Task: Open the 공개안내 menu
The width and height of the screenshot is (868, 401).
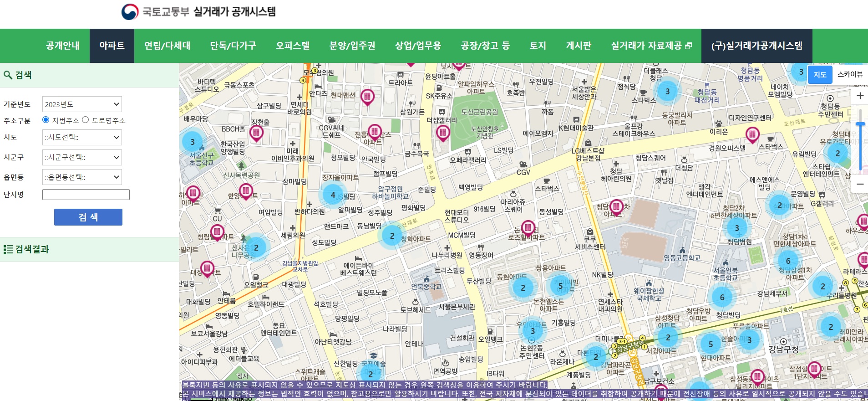Action: pyautogui.click(x=63, y=46)
